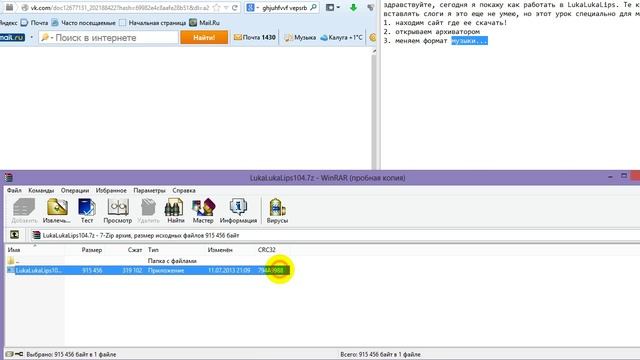The width and height of the screenshot is (640, 360).
Task: Click the drive icon in WinRAR status bar
Action: (9, 354)
